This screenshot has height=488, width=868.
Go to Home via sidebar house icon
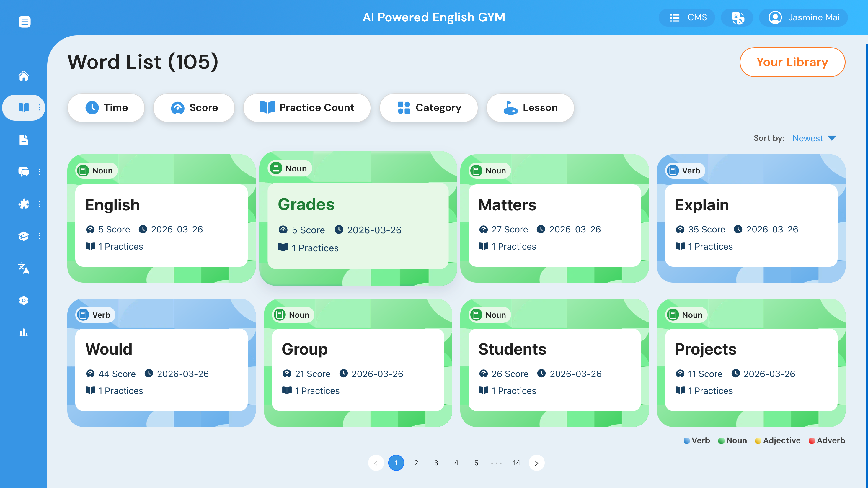click(24, 76)
